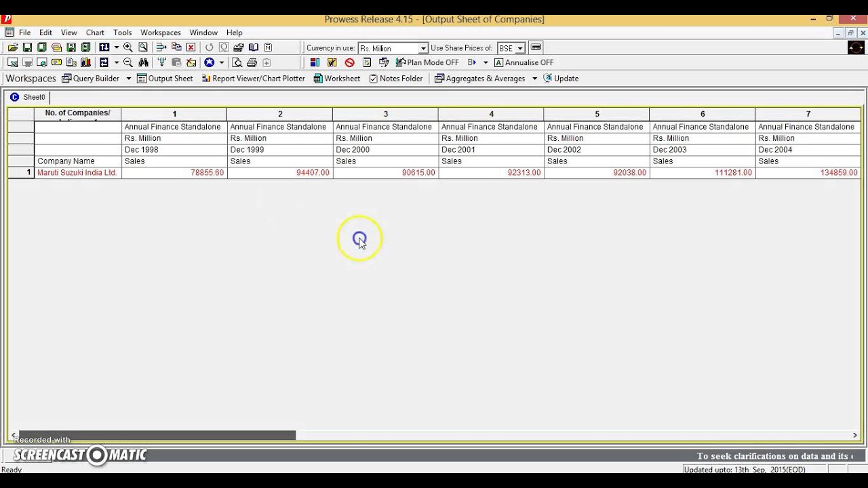868x488 pixels.
Task: Click the red prohibited circle icon
Action: pyautogui.click(x=350, y=62)
